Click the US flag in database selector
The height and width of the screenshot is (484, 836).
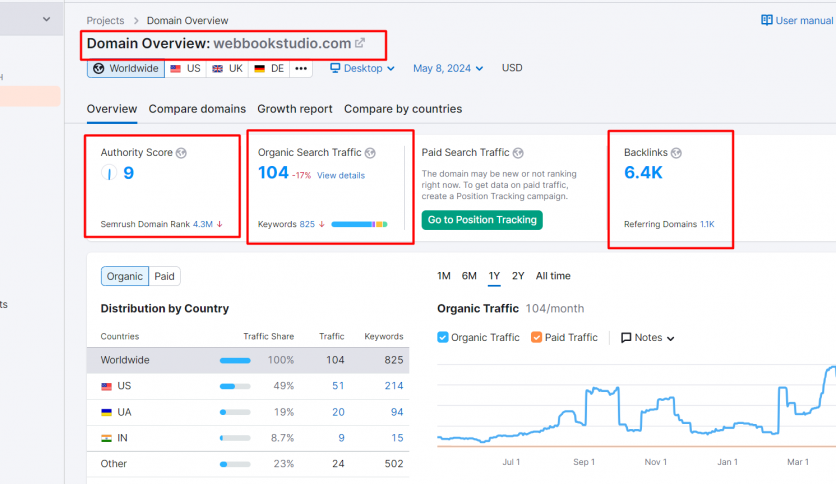pyautogui.click(x=175, y=68)
